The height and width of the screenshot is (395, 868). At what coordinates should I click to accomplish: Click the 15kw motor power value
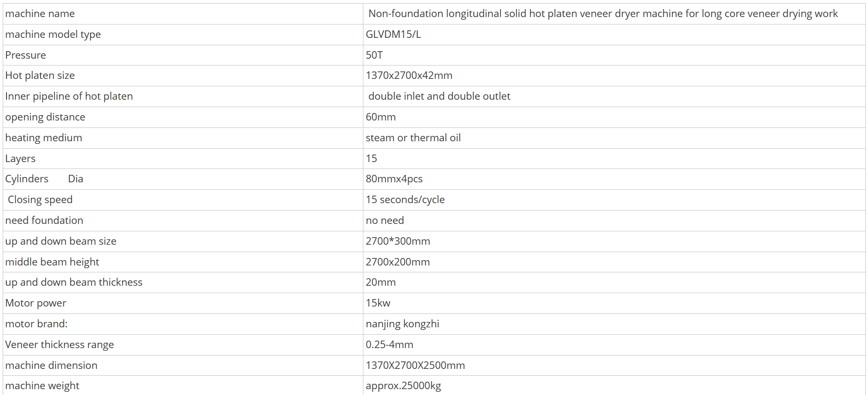(378, 303)
